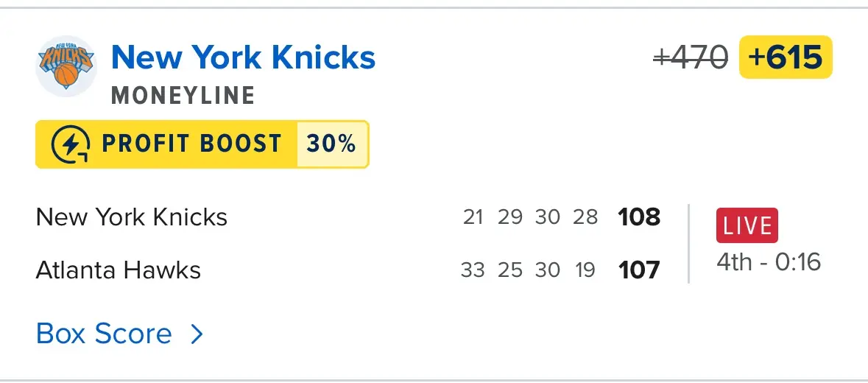Tap the boosted +615 odds badge
This screenshot has width=868, height=383.
point(786,57)
